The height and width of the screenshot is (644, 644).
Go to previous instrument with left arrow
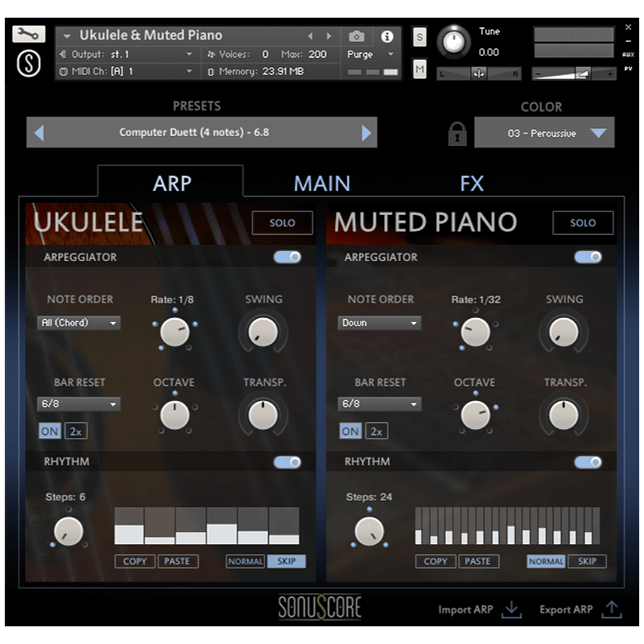tap(311, 36)
